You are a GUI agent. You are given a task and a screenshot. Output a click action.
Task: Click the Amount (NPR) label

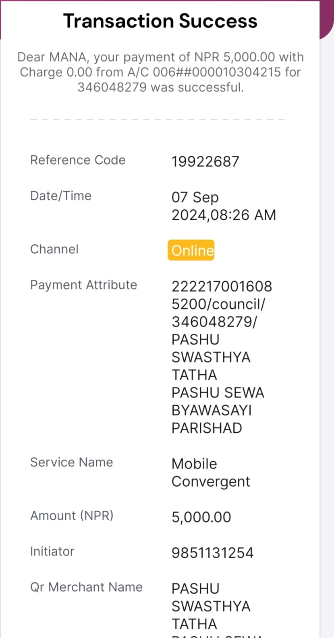[x=72, y=516]
